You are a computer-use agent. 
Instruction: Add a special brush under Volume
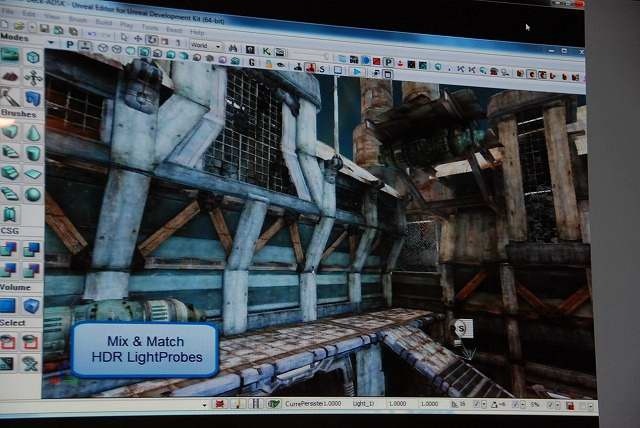[x=8, y=305]
